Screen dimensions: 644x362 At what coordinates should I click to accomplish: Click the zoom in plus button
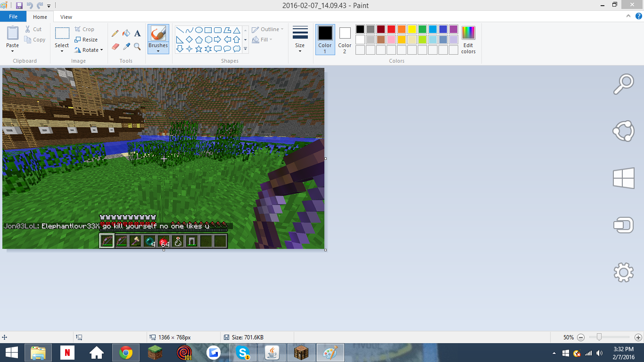[x=638, y=337]
